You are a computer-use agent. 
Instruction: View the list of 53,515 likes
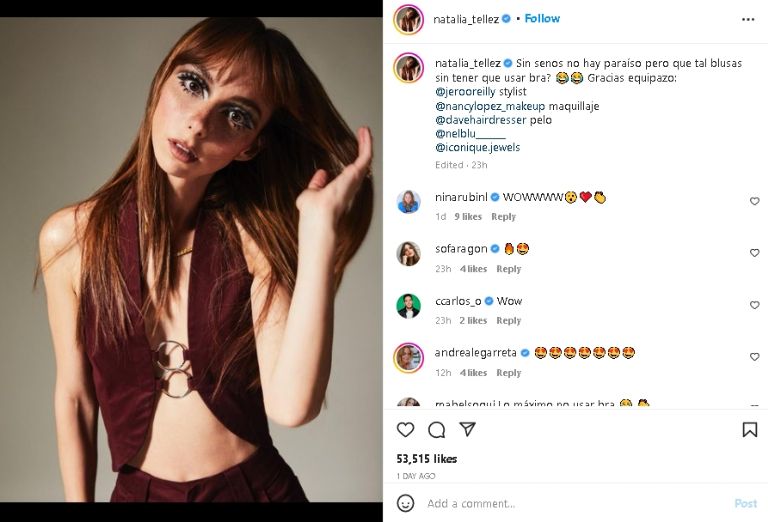pyautogui.click(x=427, y=459)
